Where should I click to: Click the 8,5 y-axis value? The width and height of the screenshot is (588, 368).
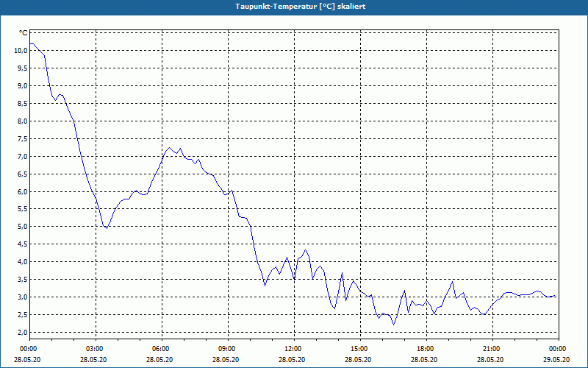[x=22, y=104]
